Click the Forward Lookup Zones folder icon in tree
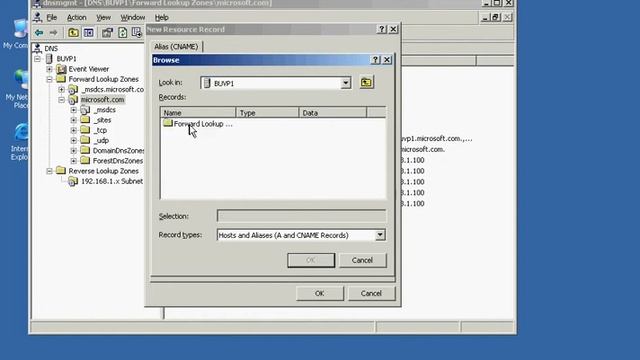The width and height of the screenshot is (640, 360). tap(61, 79)
